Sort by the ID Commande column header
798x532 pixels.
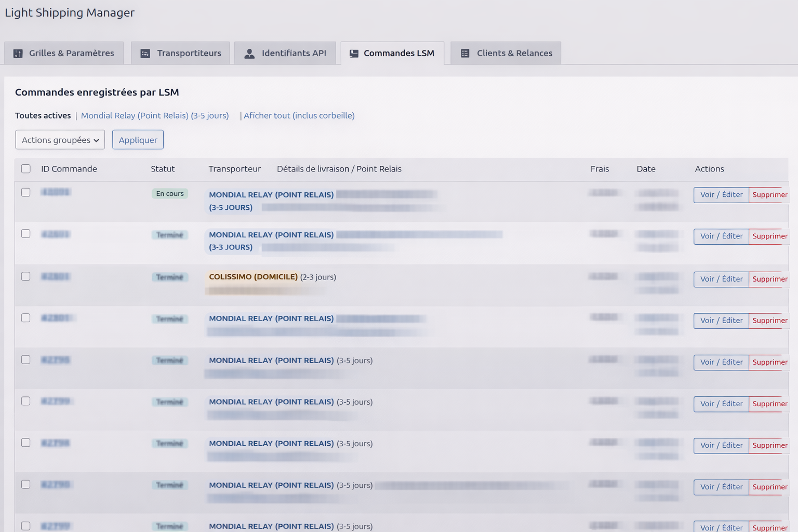tap(69, 169)
